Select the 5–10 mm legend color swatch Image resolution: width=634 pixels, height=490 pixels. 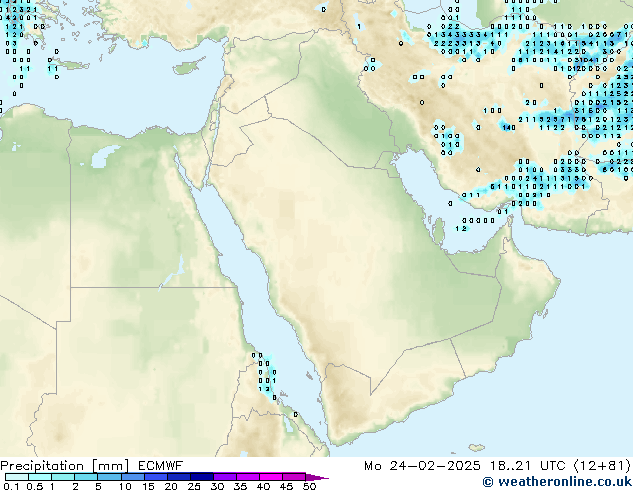[110, 477]
